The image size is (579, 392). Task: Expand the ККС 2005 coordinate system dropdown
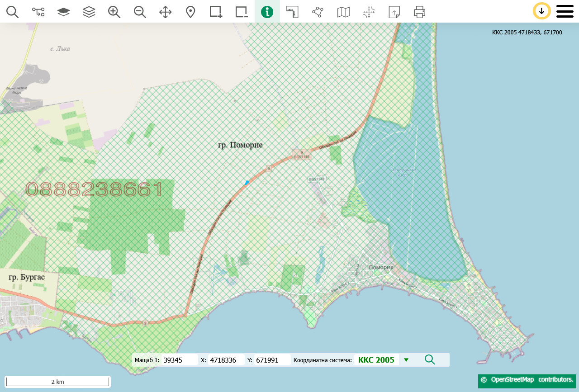pos(406,360)
